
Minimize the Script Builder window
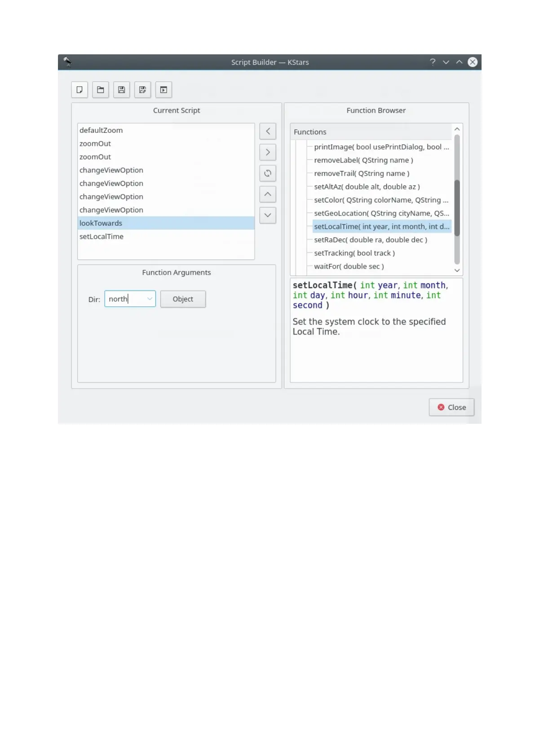tap(446, 62)
